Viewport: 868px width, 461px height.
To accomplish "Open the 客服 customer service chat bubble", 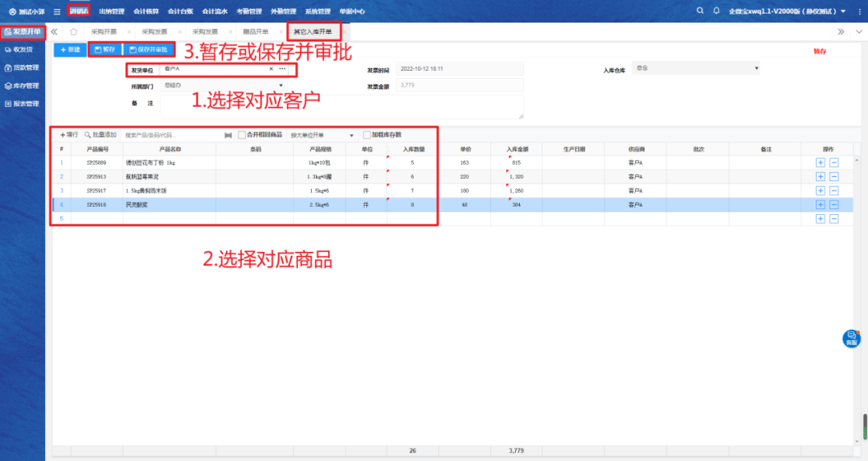I will (x=851, y=338).
